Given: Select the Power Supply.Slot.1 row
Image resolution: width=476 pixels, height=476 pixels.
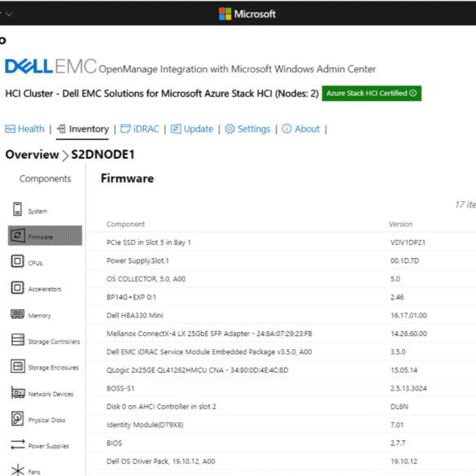Looking at the screenshot, I should pos(281,260).
